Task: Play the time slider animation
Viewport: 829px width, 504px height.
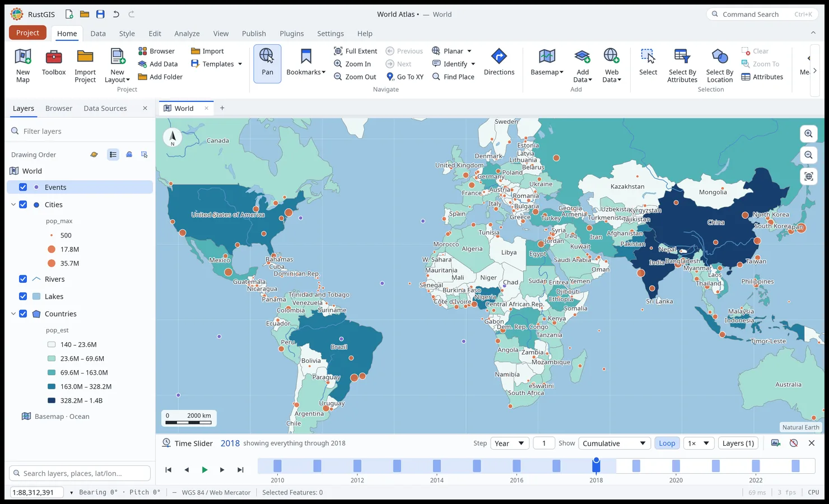Action: click(204, 470)
